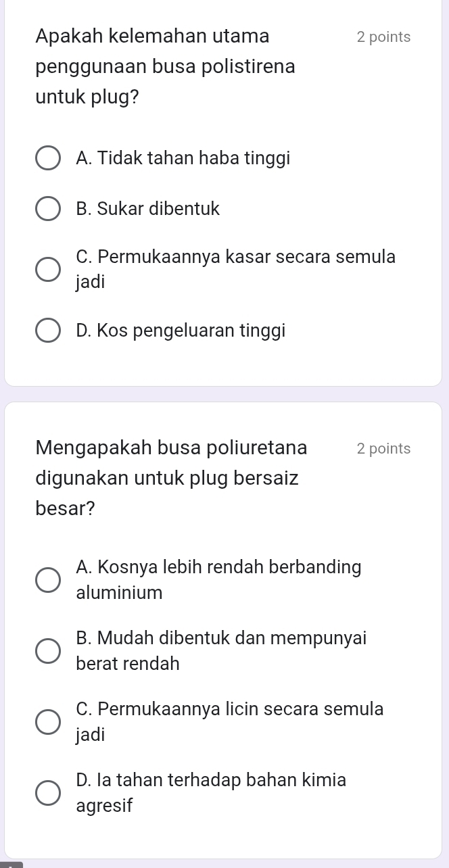Select radio button for 'A. Tidak tahan haba tinggi'
Image resolution: width=449 pixels, height=868 pixels.
47,159
